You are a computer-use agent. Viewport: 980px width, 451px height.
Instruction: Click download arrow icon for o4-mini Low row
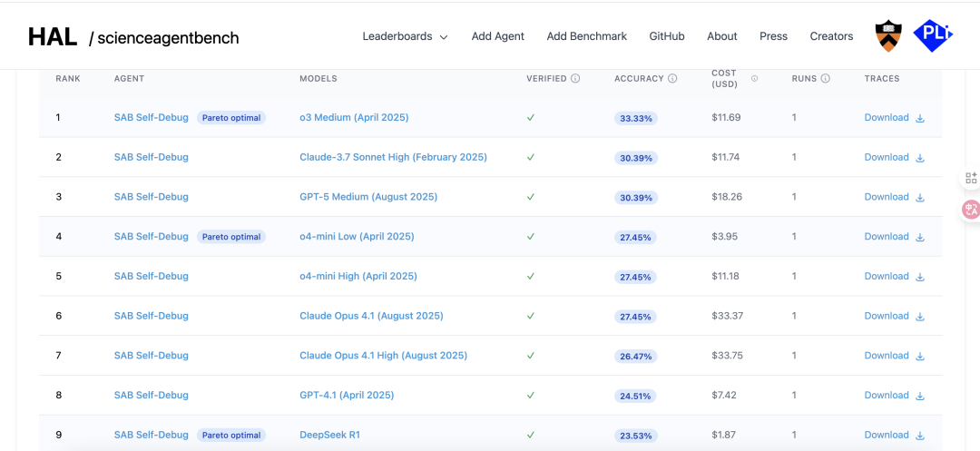click(x=920, y=237)
